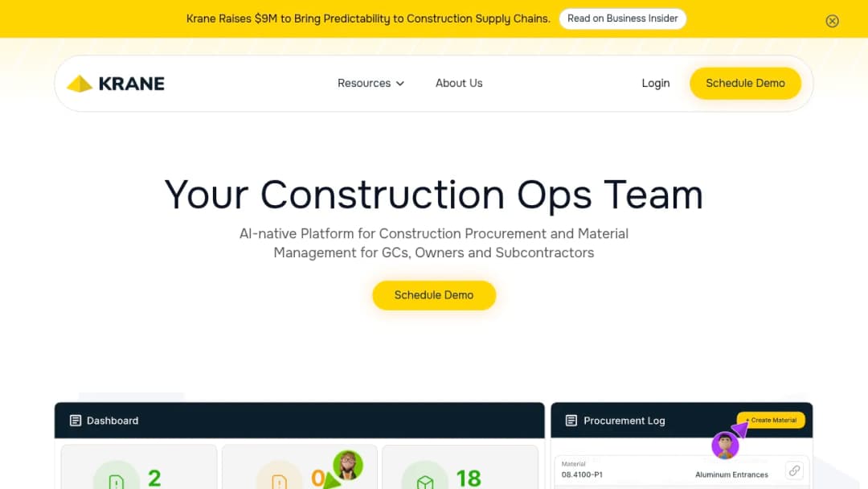Screen dimensions: 868x489
Task: Expand the Resources dropdown menu
Action: click(x=371, y=83)
